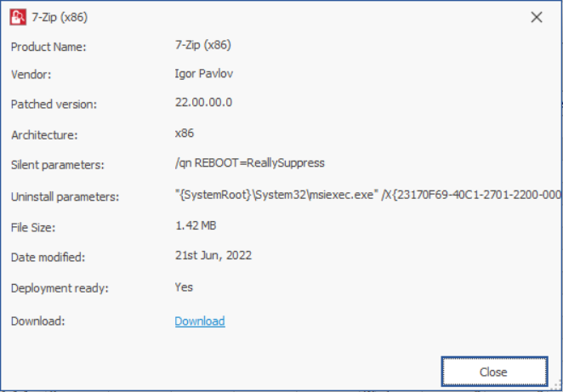Click the Deployment ready value Yes
The image size is (563, 392).
click(184, 287)
